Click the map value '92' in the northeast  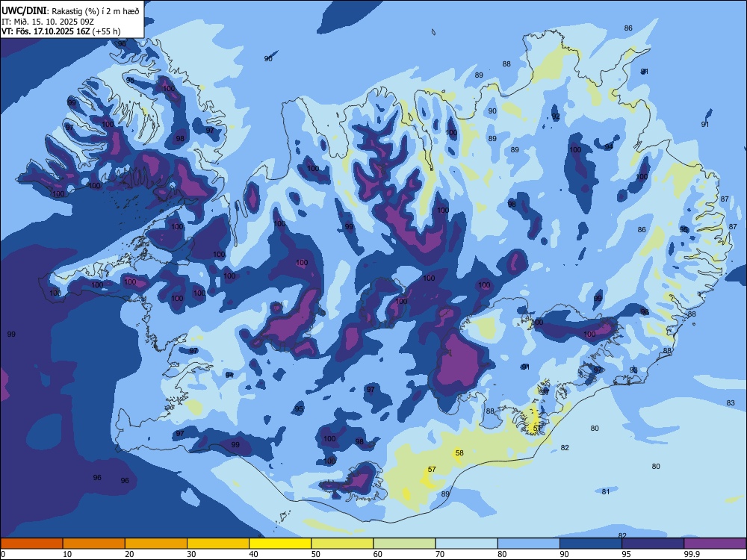(556, 116)
